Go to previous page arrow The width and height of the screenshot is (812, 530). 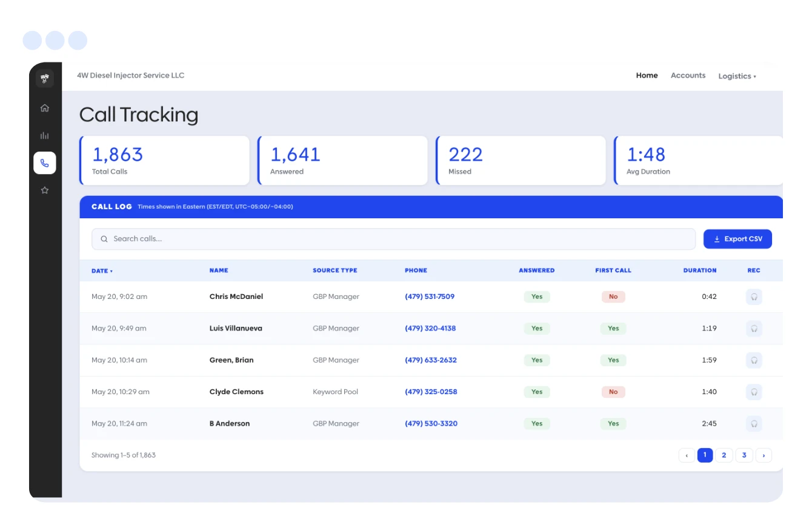pos(687,455)
